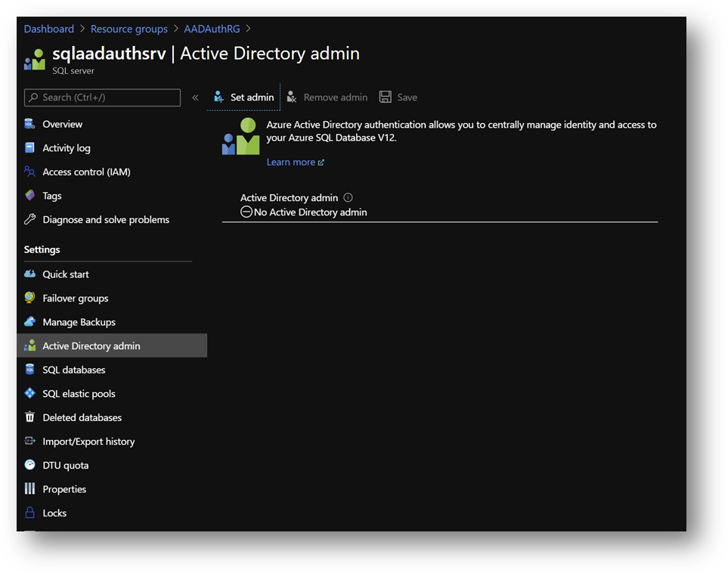
Task: Select SQL elastic pools label
Action: coord(79,394)
